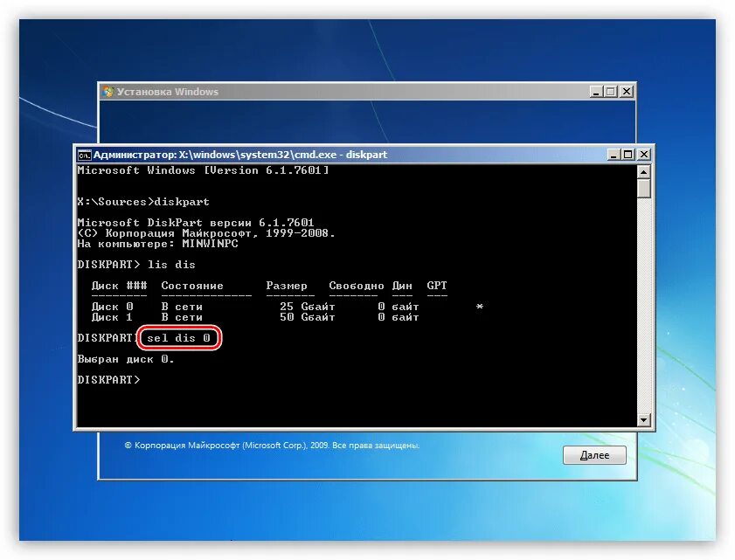Close the diskpart console window
735x560 pixels.
(643, 154)
